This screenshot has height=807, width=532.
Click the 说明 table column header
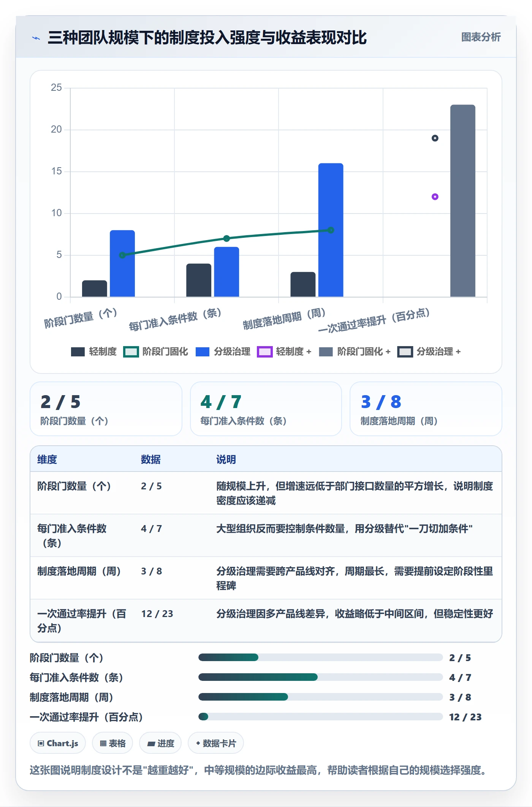[226, 459]
